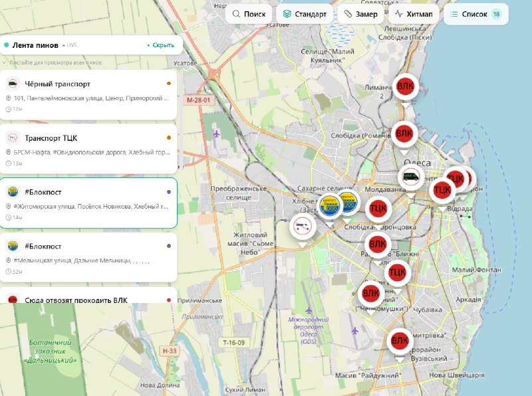
Task: Click the ТЦК pin left of Малий Фонтан
Action: point(397,272)
